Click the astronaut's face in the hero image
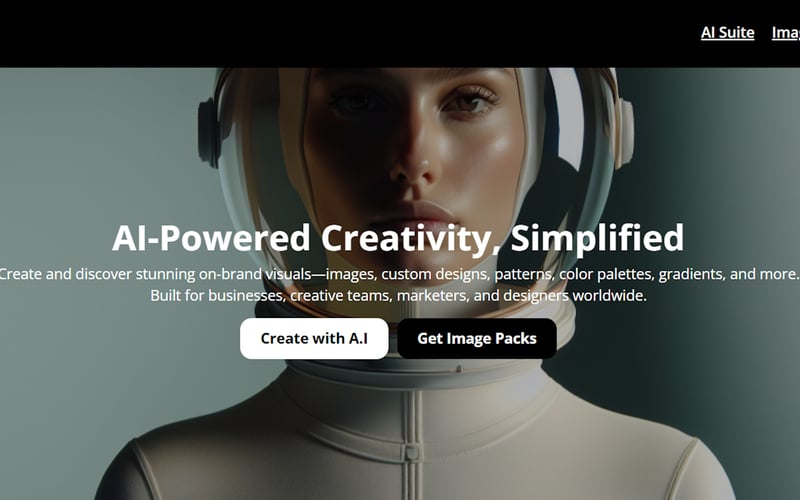 413,153
